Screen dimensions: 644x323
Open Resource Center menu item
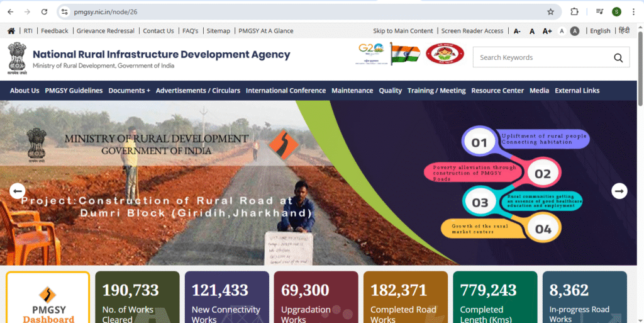pos(497,91)
